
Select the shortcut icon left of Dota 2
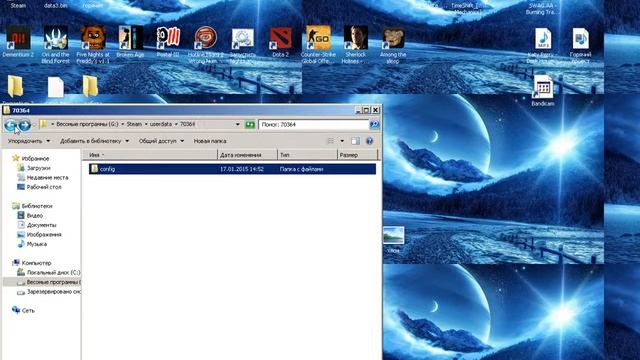click(243, 44)
